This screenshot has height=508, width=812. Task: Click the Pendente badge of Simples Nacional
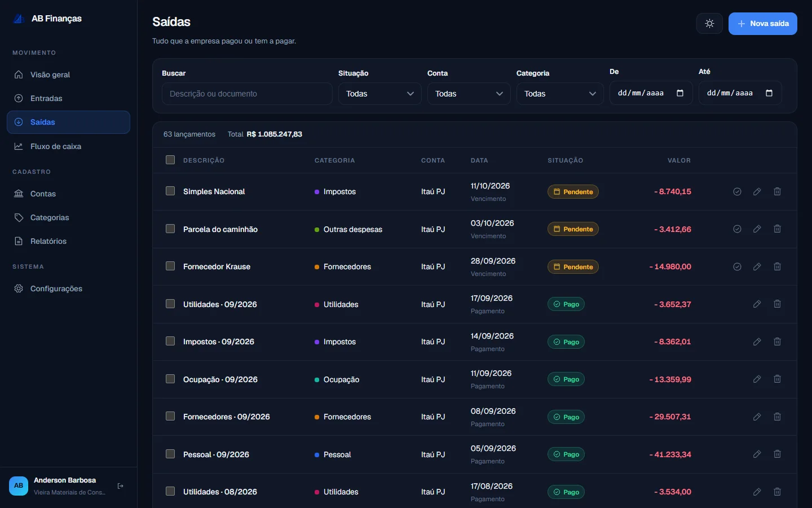point(573,192)
